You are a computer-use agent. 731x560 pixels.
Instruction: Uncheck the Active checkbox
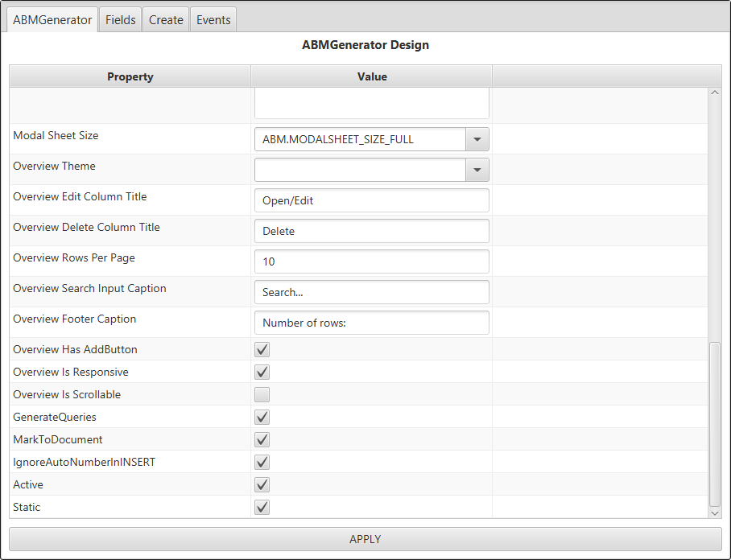(x=262, y=485)
